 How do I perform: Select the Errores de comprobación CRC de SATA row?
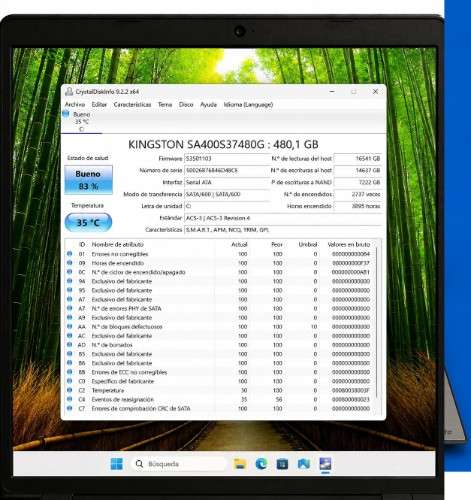220,408
